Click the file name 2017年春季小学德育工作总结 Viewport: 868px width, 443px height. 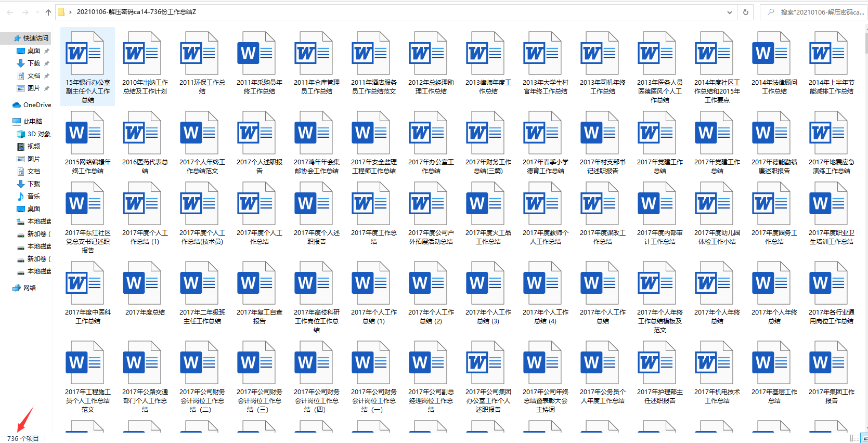pos(546,166)
